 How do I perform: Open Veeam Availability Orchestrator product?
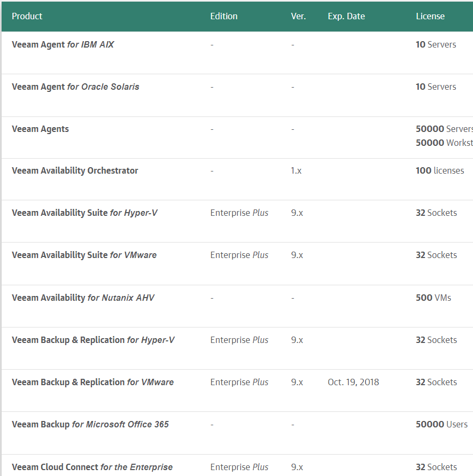pyautogui.click(x=75, y=170)
